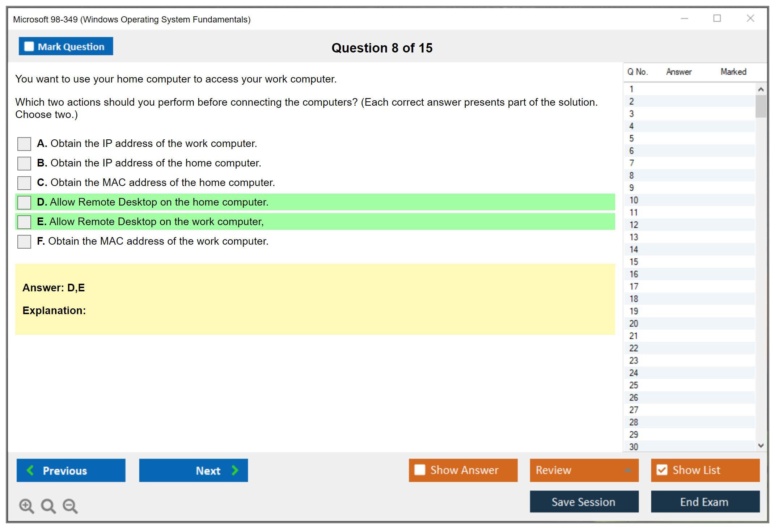Click green right arrow on Next

pyautogui.click(x=235, y=470)
